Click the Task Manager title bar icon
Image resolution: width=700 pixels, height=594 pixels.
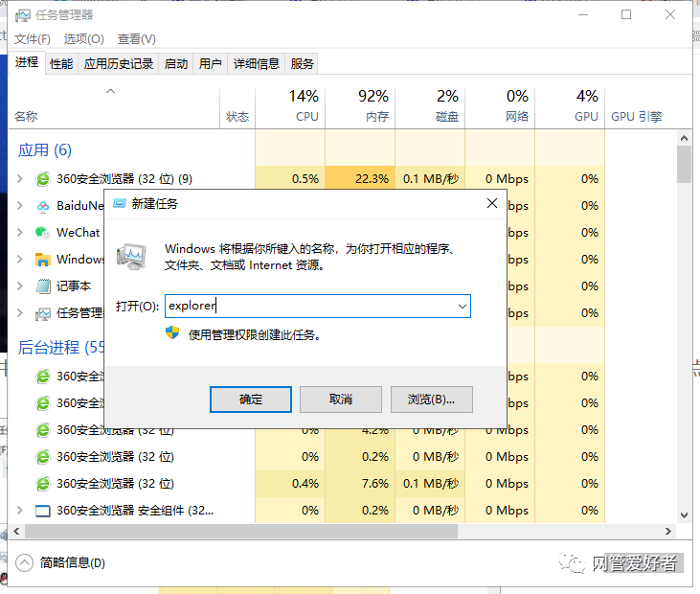pos(22,15)
